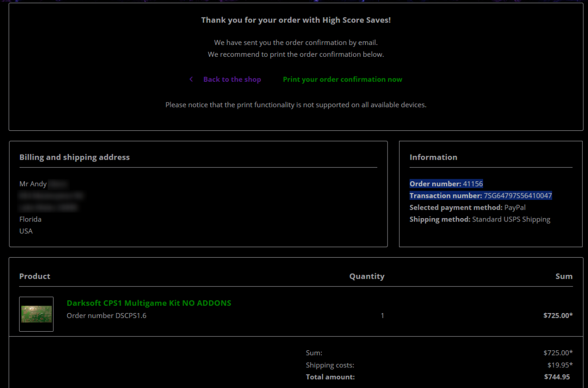Go back to the shop

(232, 79)
